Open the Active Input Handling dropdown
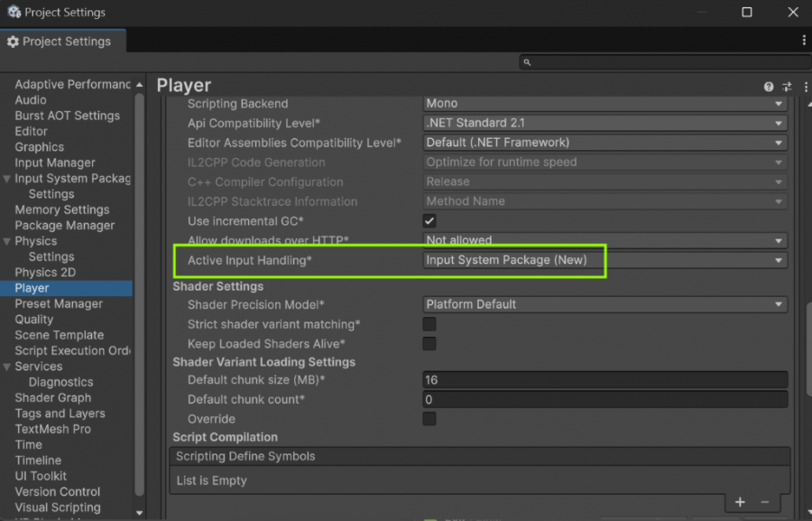This screenshot has width=812, height=521. pos(604,260)
